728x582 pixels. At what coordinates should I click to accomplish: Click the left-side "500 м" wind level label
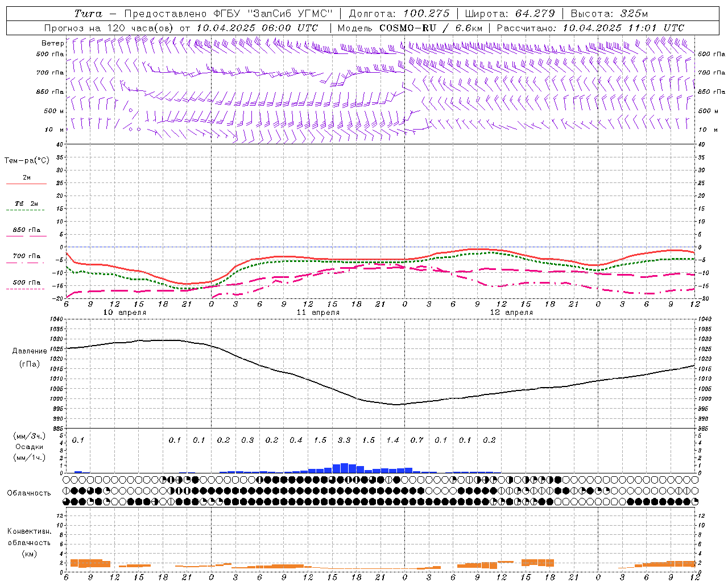click(x=54, y=111)
